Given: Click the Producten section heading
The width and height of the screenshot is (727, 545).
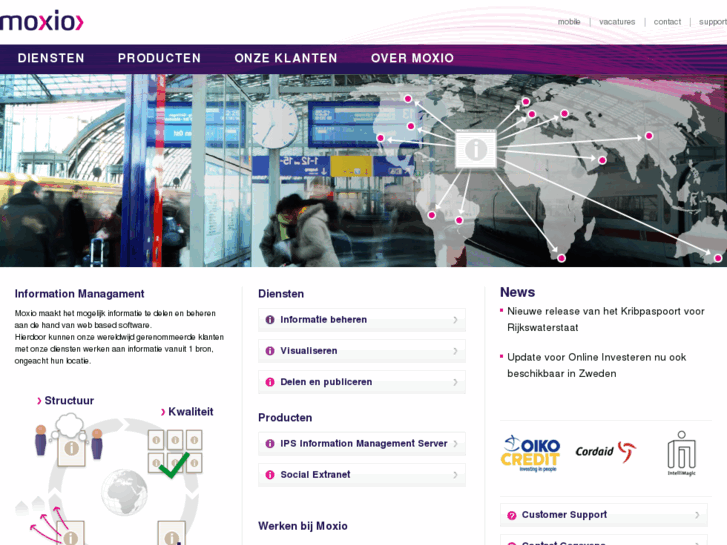Looking at the screenshot, I should (285, 417).
